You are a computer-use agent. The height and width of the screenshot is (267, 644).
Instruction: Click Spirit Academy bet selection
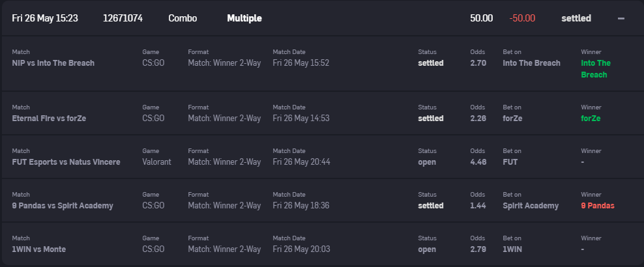531,206
